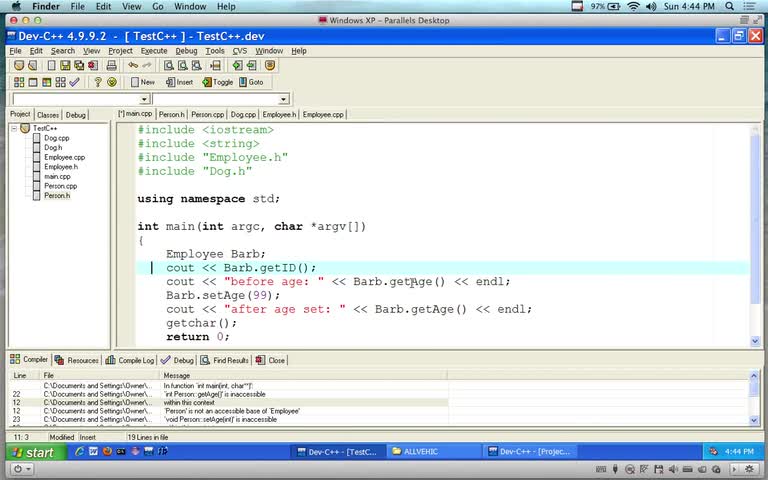Click the Goto bookmarks button

click(x=251, y=82)
